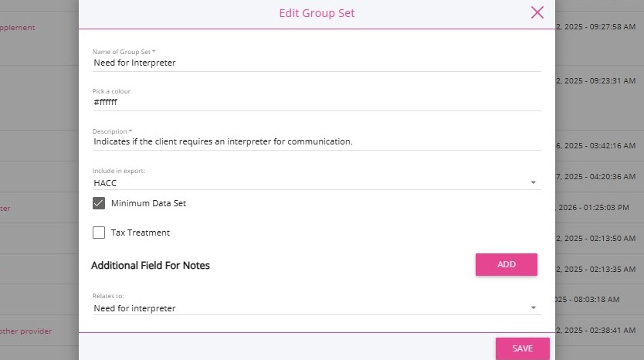644x360 pixels.
Task: Open the Relates to dropdown
Action: tap(309, 308)
